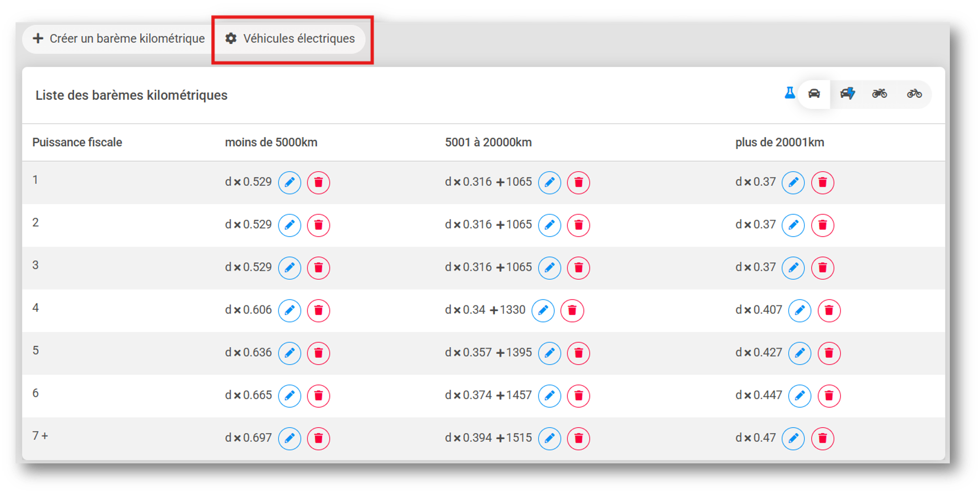This screenshot has height=494, width=980.
Task: Edit the d×0.447 formula
Action: 799,396
